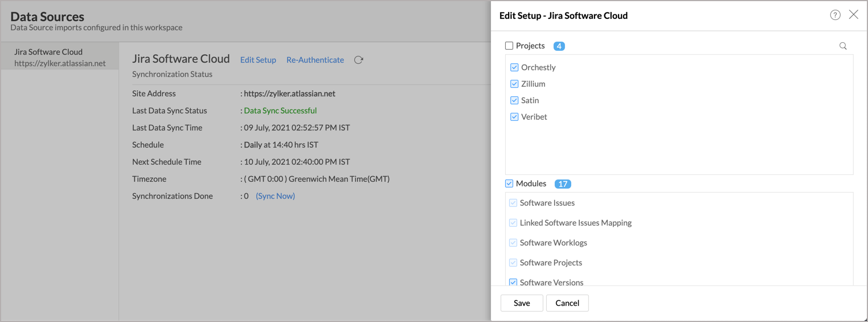Toggle the Modules select-all checkbox

[509, 184]
